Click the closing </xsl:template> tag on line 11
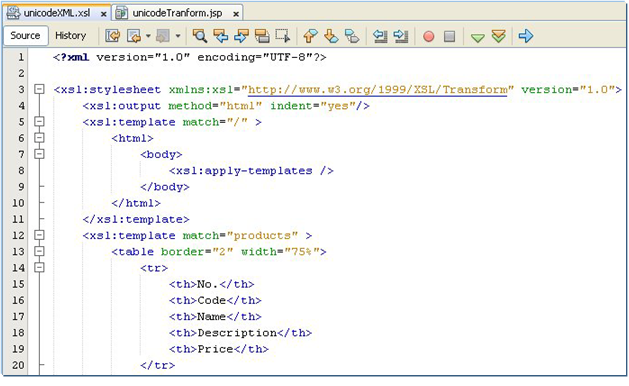The image size is (629, 386). [136, 219]
